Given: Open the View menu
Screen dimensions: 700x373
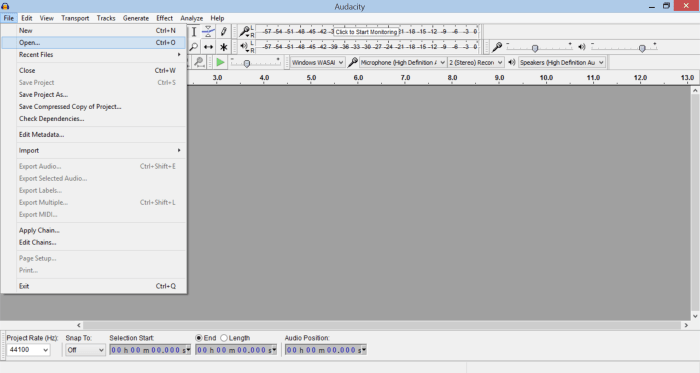Looking at the screenshot, I should [x=46, y=18].
